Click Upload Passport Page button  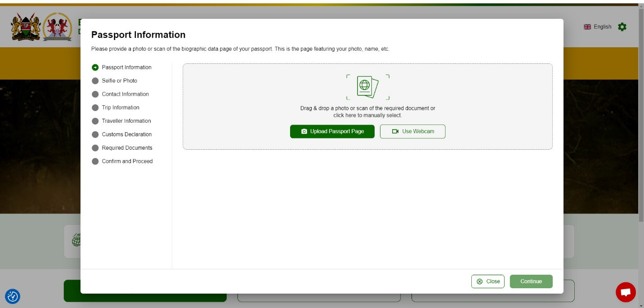pos(332,131)
